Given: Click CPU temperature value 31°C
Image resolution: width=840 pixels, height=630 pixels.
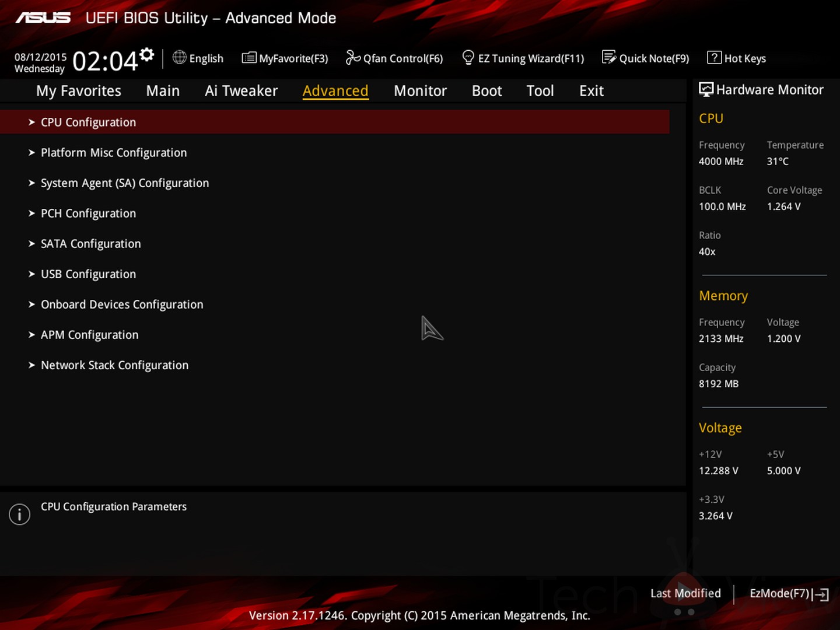Looking at the screenshot, I should pyautogui.click(x=778, y=161).
